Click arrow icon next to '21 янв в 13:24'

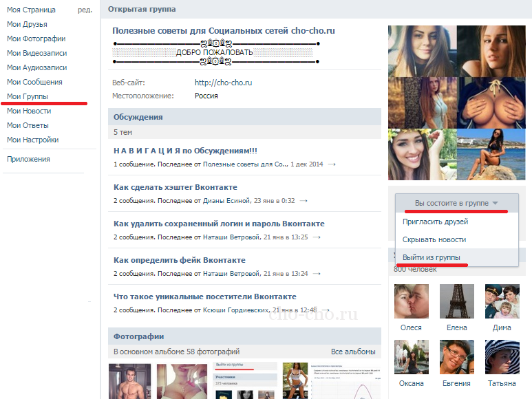click(316, 274)
